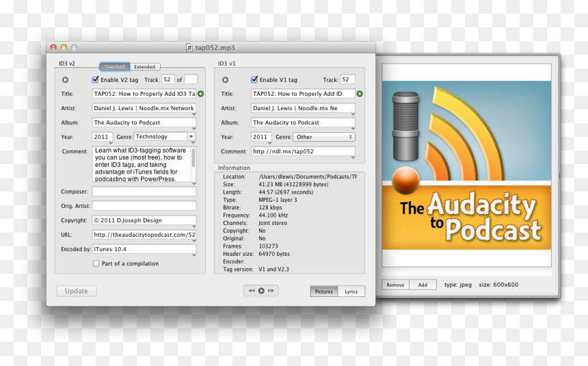Close the tap052.mp3 window
This screenshot has width=588, height=366.
(53, 47)
